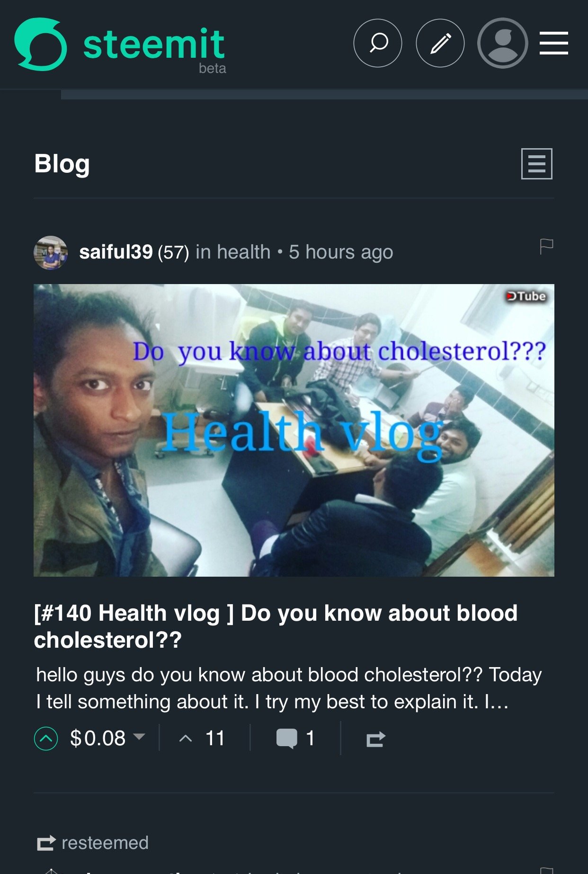Click the steemit wordmark text
Image resolution: width=588 pixels, height=874 pixels.
[154, 44]
